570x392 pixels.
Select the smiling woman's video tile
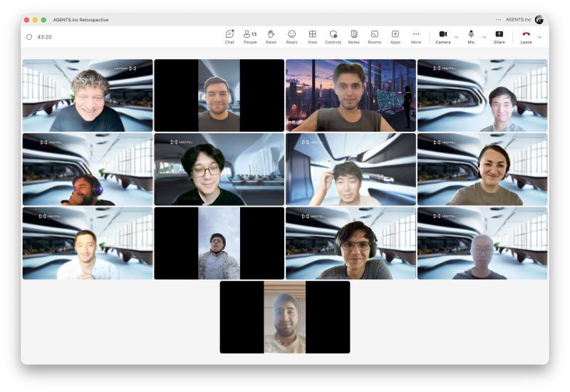482,169
